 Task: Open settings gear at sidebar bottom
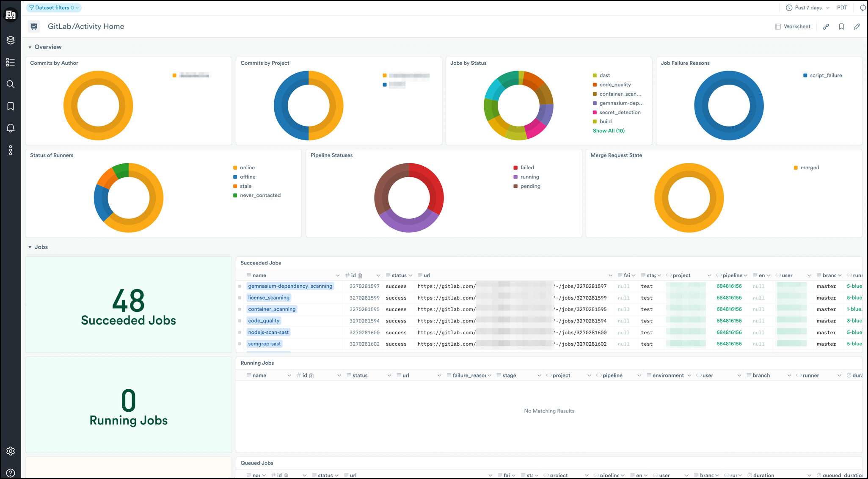(11, 451)
